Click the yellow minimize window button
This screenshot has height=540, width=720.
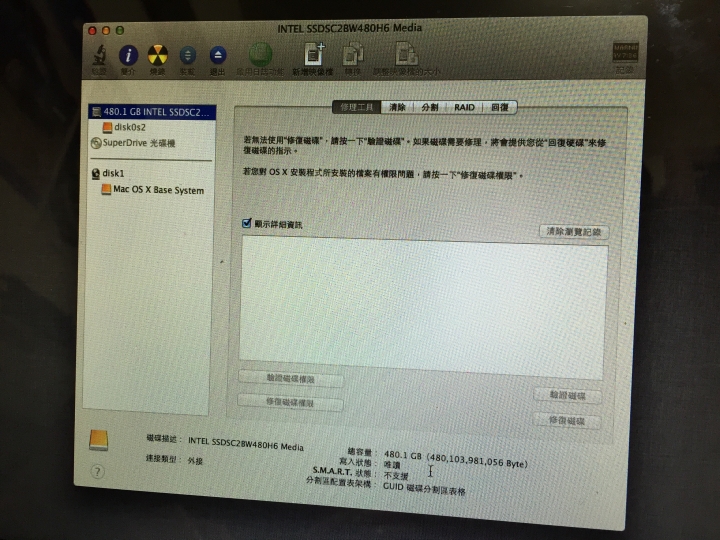tap(106, 30)
